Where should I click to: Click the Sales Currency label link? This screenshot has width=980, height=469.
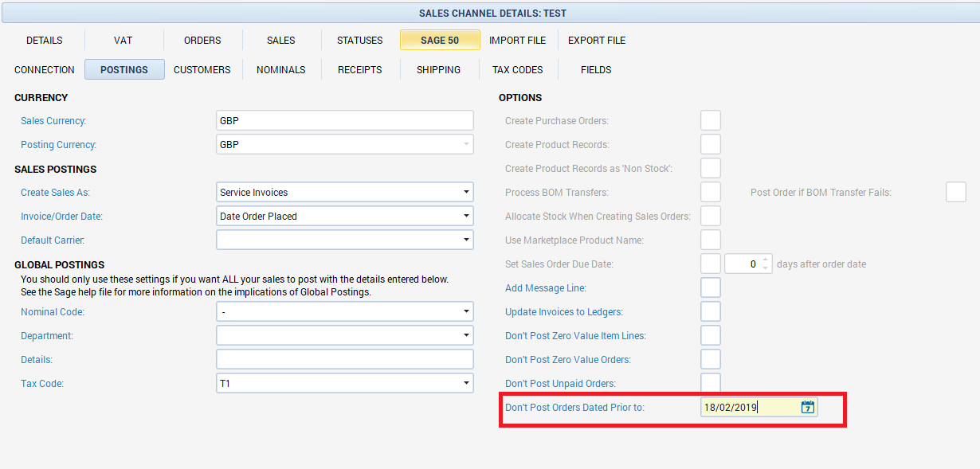pyautogui.click(x=53, y=121)
